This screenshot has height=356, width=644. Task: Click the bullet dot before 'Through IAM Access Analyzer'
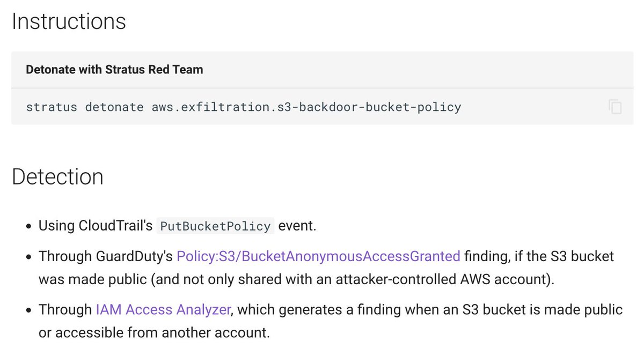point(28,310)
